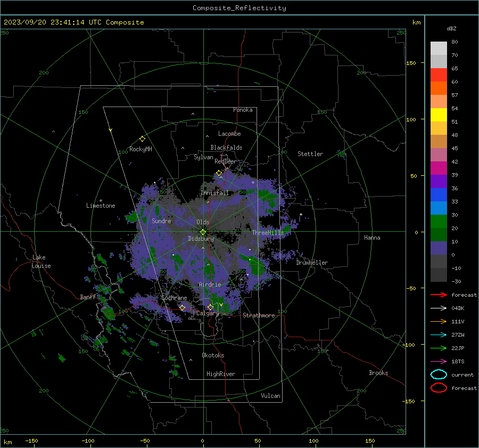This screenshot has height=448, width=479.
Task: Click the dBZ legend heading
Action: [x=451, y=28]
